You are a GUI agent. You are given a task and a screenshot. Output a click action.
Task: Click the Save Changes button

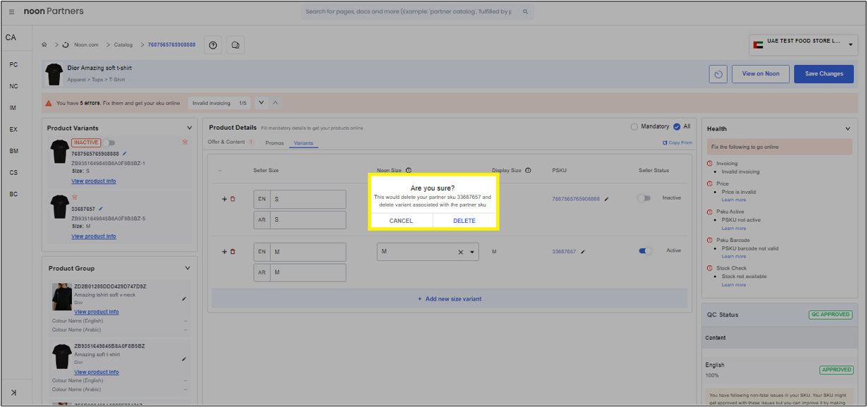pos(824,74)
